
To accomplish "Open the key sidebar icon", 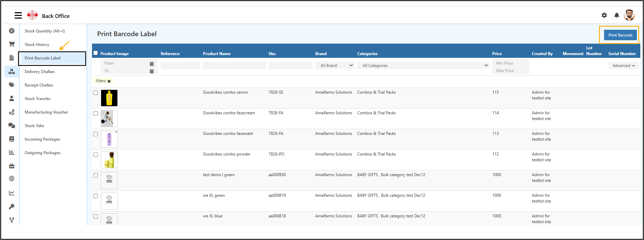I will pyautogui.click(x=12, y=207).
